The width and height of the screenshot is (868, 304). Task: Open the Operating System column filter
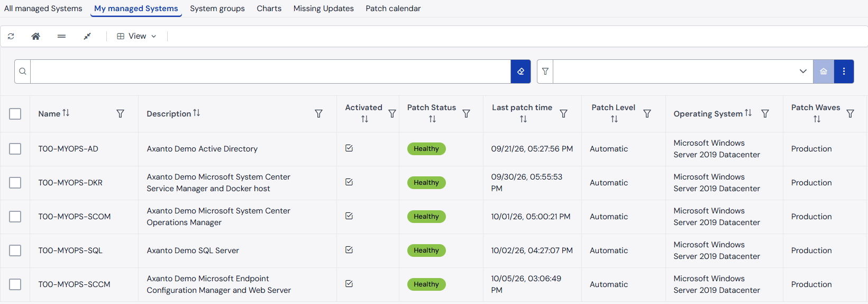point(765,114)
